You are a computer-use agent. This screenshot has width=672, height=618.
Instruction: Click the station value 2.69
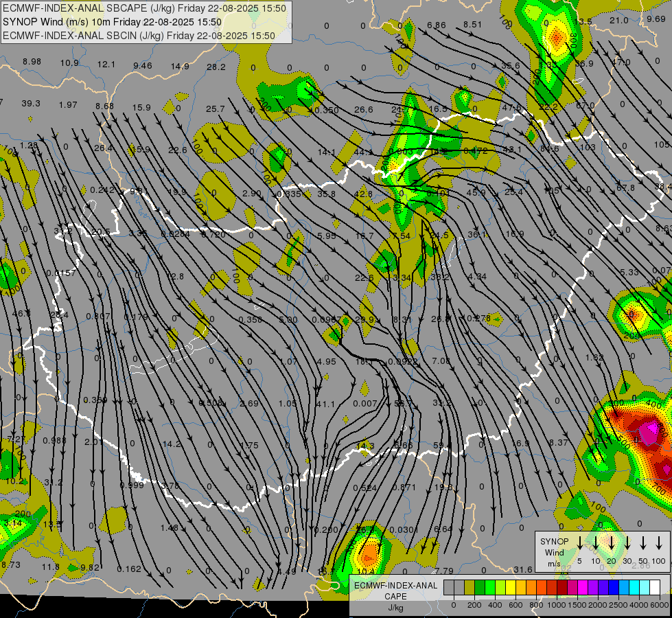pyautogui.click(x=249, y=404)
